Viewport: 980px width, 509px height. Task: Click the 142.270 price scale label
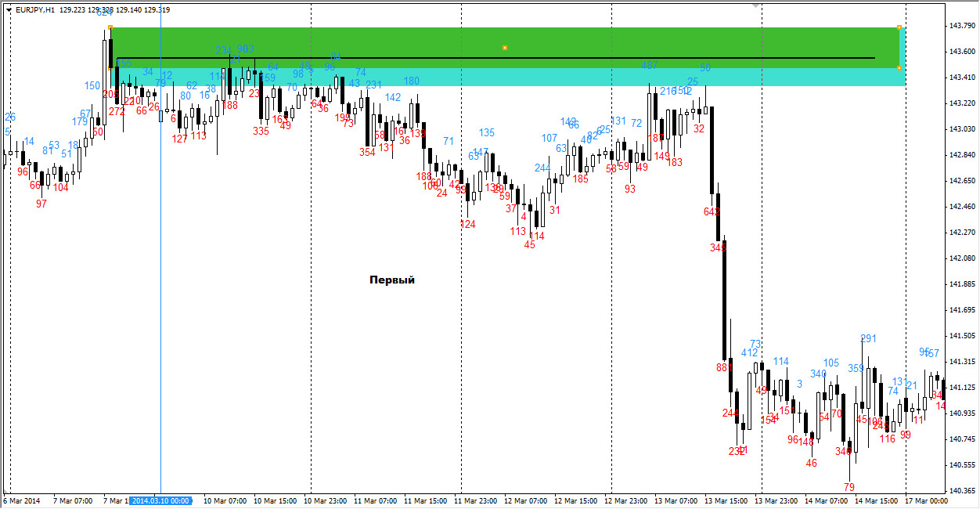960,233
